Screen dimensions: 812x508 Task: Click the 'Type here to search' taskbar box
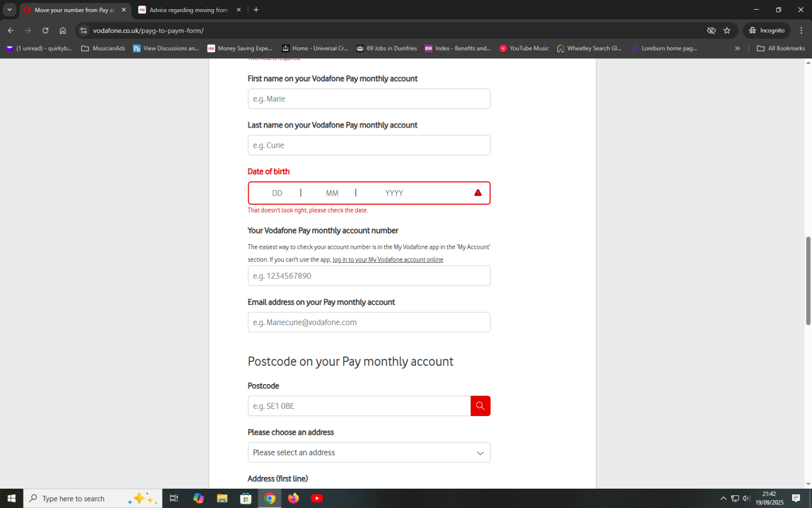pyautogui.click(x=93, y=498)
